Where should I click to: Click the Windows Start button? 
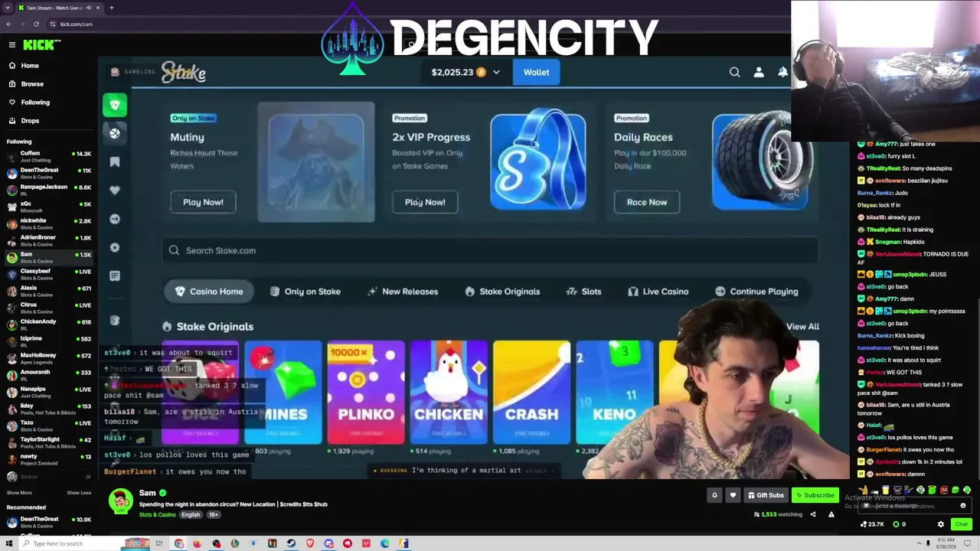[x=8, y=543]
